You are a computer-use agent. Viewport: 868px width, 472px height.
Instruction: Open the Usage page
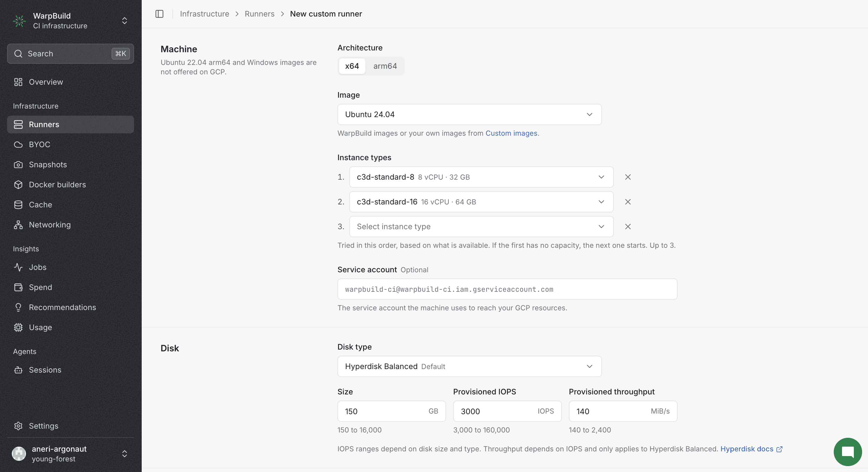tap(71, 327)
